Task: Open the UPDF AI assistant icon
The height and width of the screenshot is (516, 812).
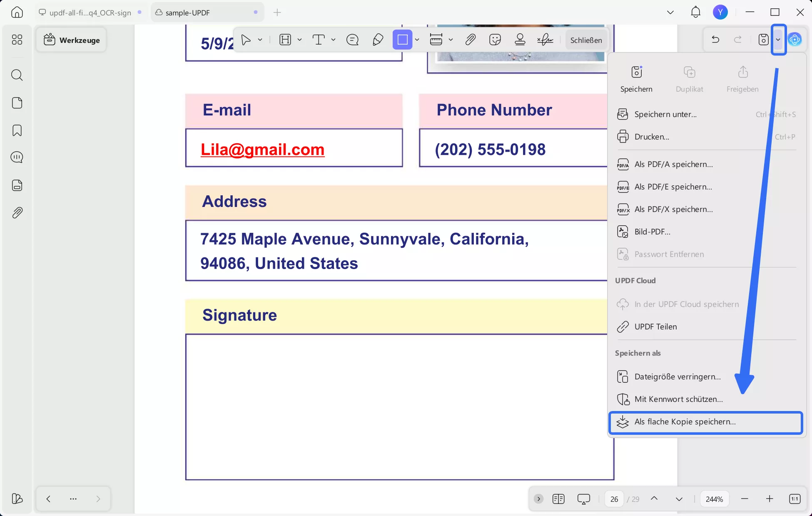Action: click(795, 40)
